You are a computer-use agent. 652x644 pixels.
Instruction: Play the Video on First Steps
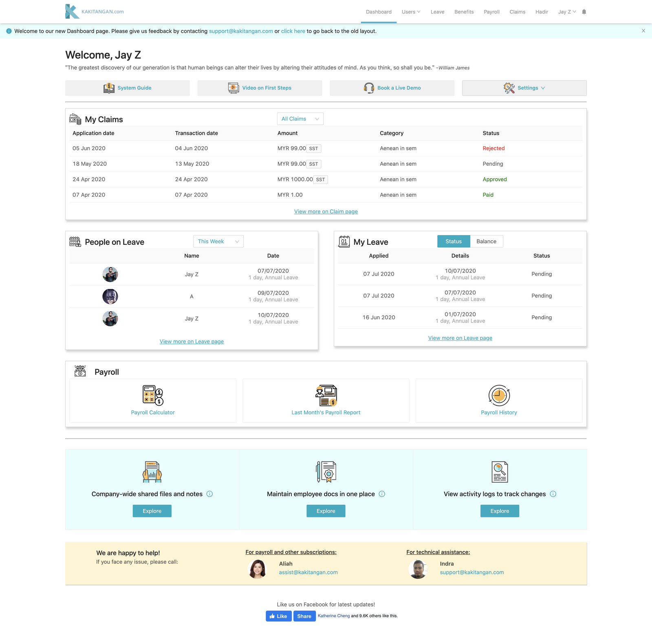(260, 88)
